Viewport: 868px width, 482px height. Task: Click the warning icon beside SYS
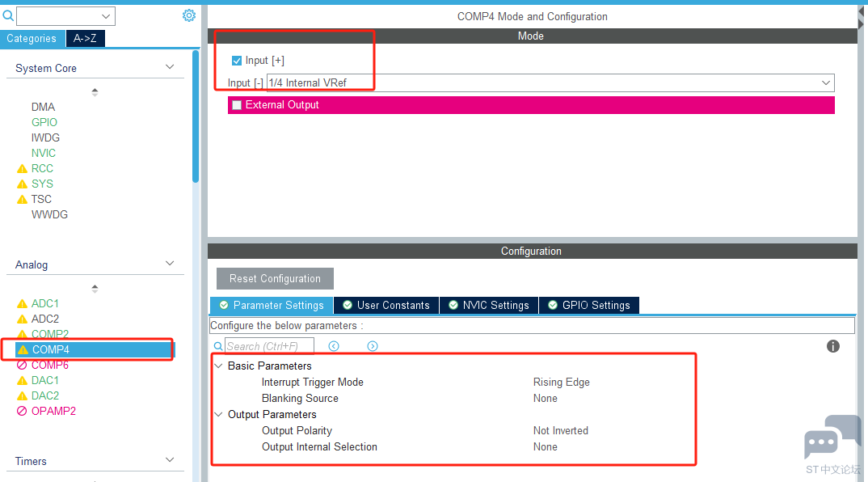tap(22, 184)
